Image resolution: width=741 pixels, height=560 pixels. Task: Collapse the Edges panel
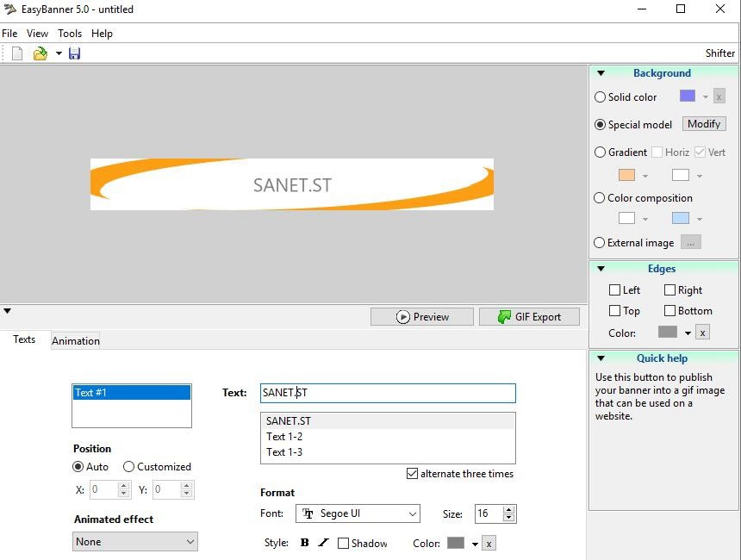601,269
